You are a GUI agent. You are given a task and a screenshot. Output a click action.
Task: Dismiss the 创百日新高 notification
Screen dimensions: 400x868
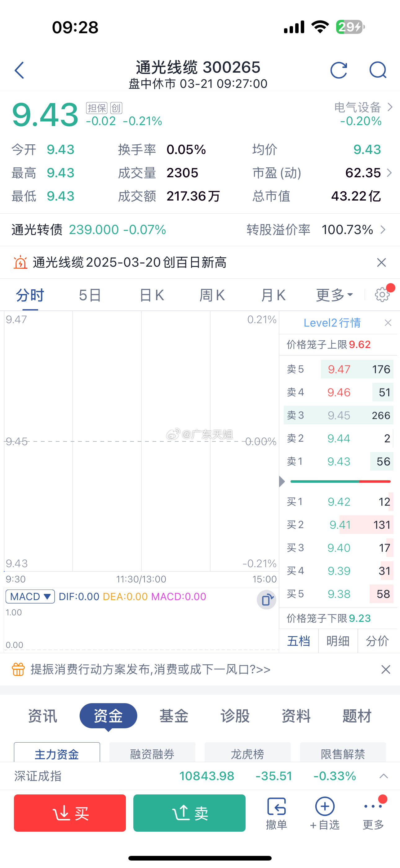tap(381, 263)
